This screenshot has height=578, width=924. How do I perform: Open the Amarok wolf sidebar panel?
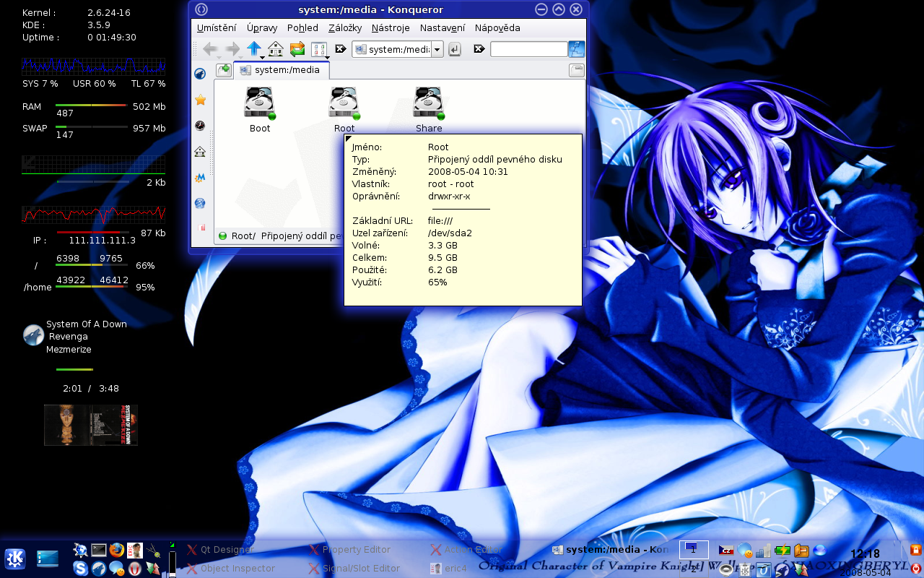[x=200, y=73]
